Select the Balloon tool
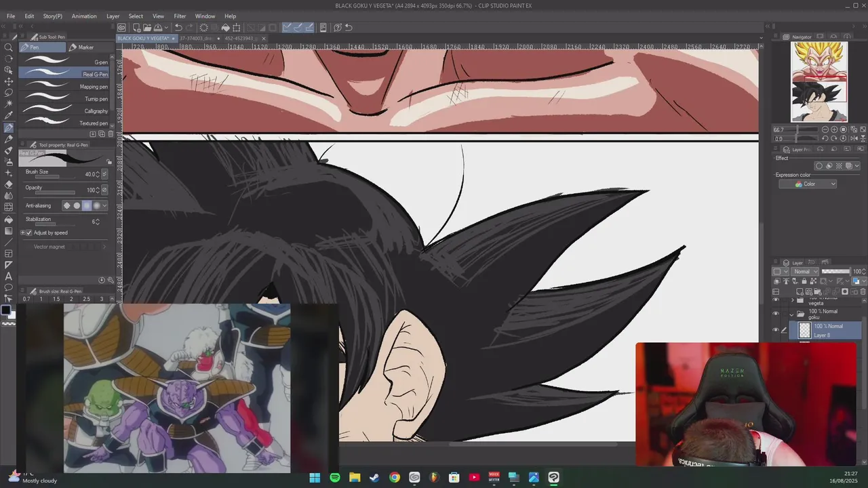This screenshot has width=868, height=488. tap(8, 288)
